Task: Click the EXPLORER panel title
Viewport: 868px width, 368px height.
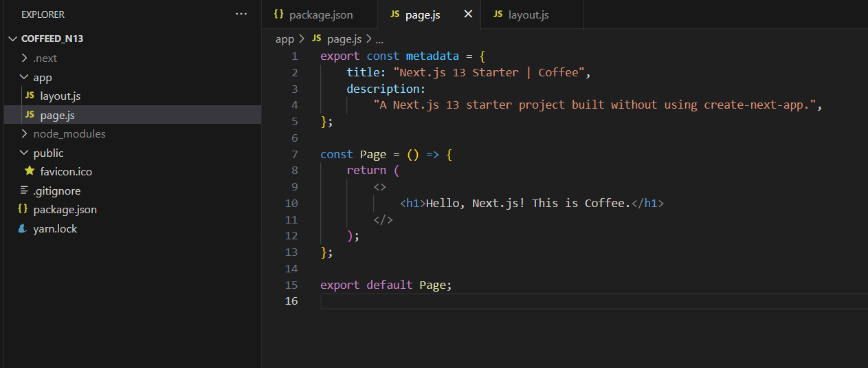Action: click(x=43, y=14)
